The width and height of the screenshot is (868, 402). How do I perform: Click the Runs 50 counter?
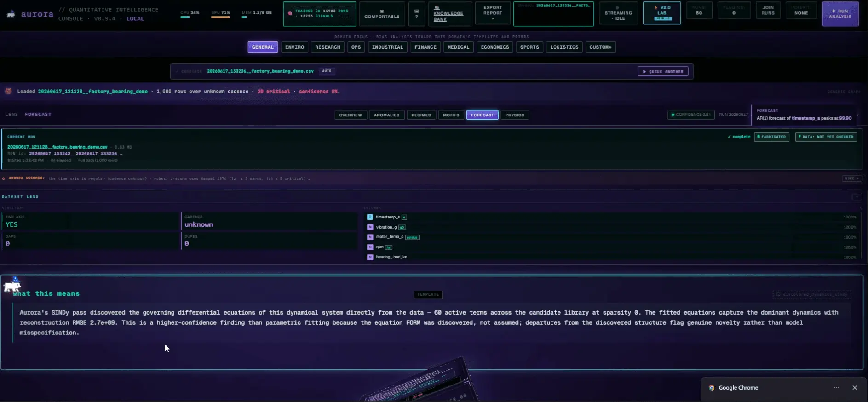click(x=699, y=10)
